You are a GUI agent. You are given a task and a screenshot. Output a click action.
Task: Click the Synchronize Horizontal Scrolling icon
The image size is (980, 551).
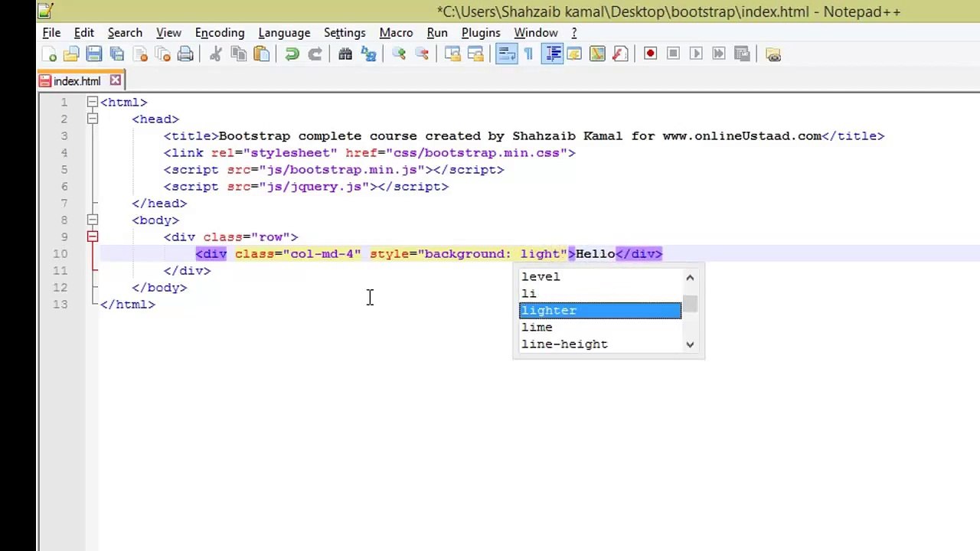475,54
